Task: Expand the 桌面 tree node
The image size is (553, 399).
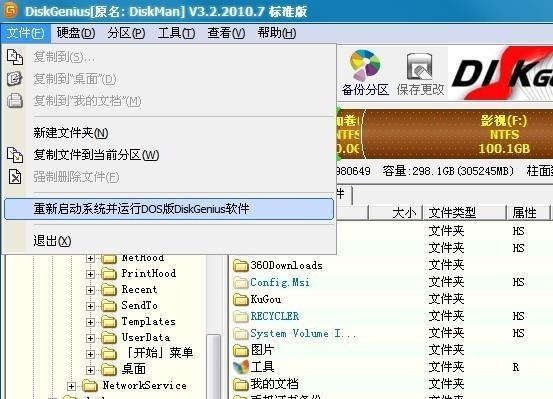Action: 90,370
